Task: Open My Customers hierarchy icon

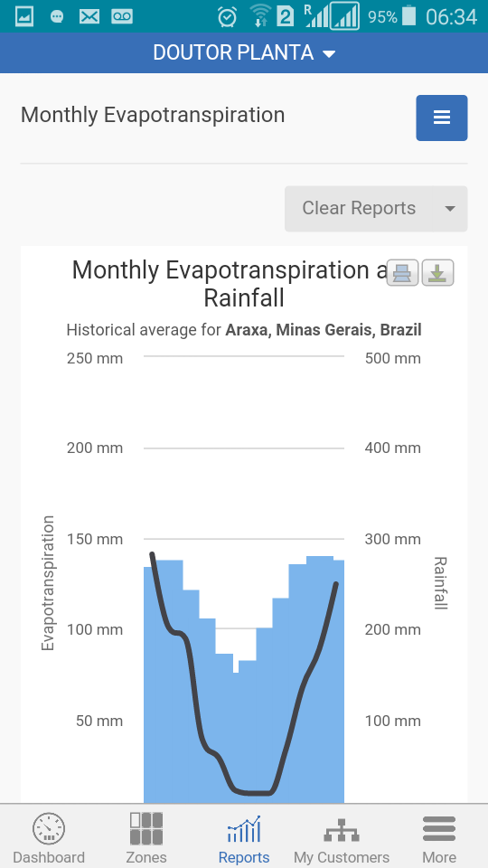Action: tap(342, 830)
